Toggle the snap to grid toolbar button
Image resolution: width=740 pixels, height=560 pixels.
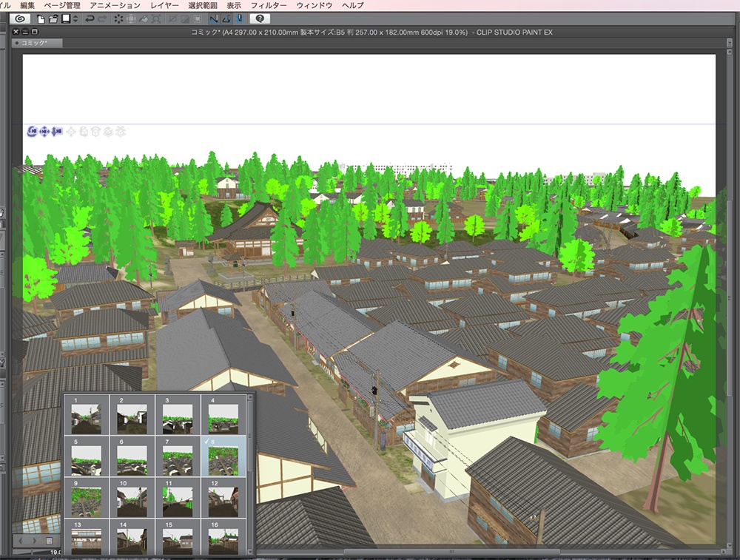click(x=239, y=18)
